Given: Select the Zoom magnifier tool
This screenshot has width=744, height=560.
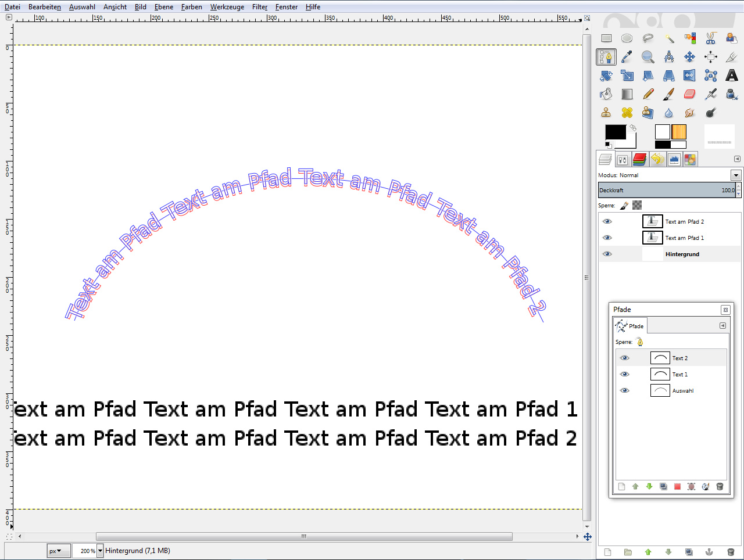Looking at the screenshot, I should point(648,57).
